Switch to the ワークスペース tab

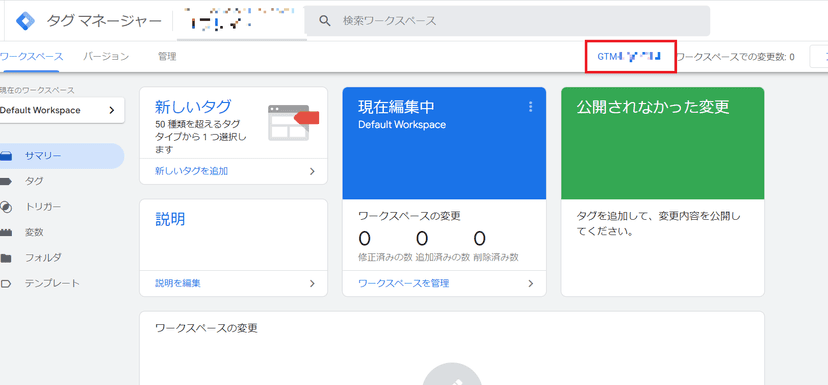point(32,57)
